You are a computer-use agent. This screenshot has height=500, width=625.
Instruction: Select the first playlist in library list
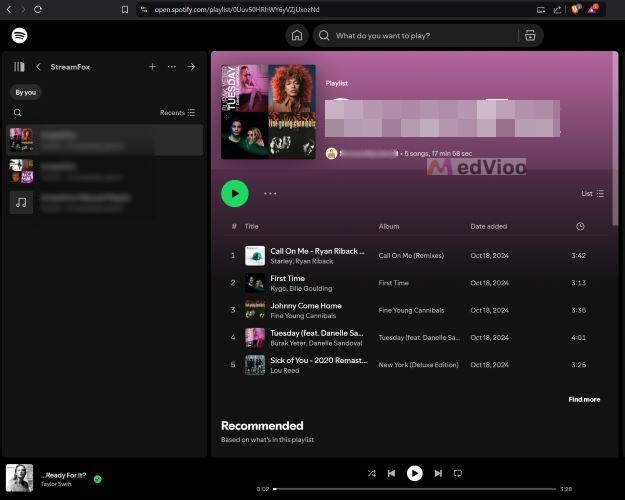(x=104, y=140)
